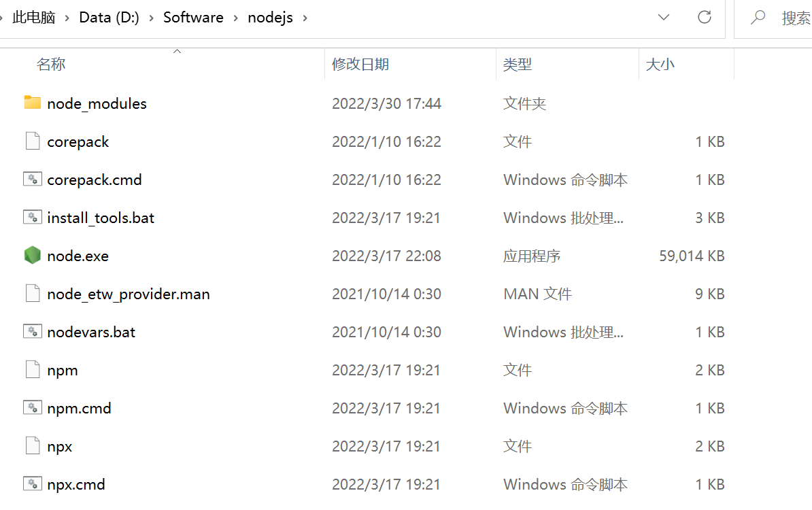Select nodevars.bat file name

[91, 332]
